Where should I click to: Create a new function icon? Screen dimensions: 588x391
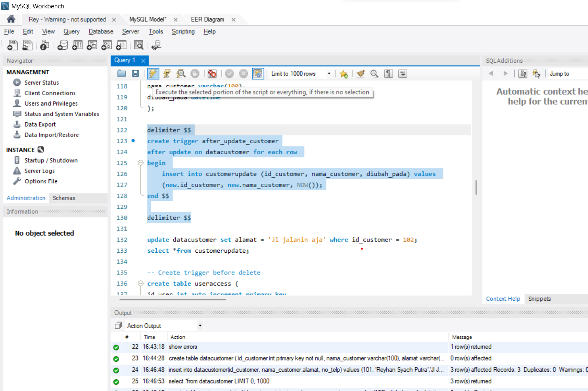121,45
